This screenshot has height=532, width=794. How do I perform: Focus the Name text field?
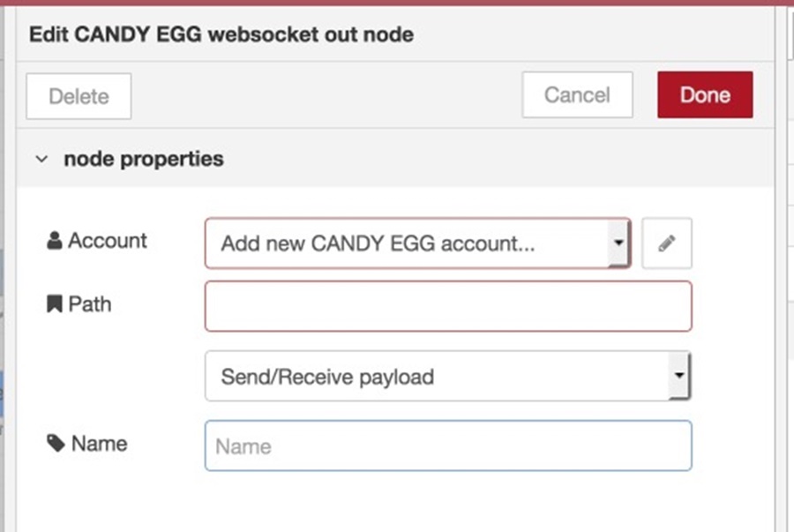[448, 446]
